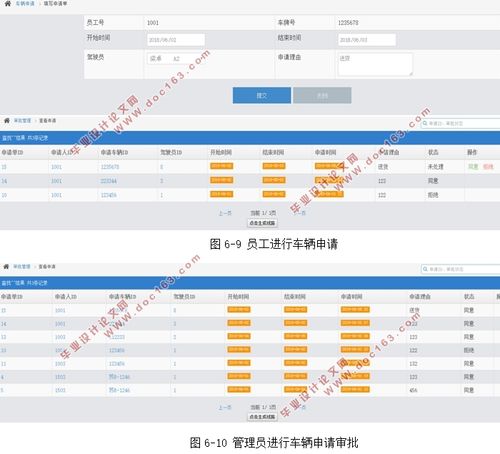Viewport: 500px width, 454px height.
Task: Open vehicle link 112233 in the seven-row list
Action: [x=117, y=337]
